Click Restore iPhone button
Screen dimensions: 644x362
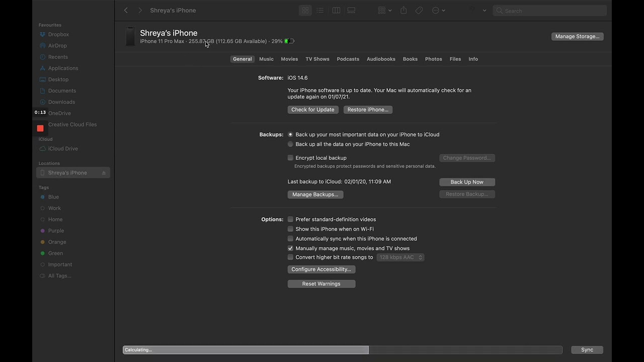pyautogui.click(x=368, y=110)
